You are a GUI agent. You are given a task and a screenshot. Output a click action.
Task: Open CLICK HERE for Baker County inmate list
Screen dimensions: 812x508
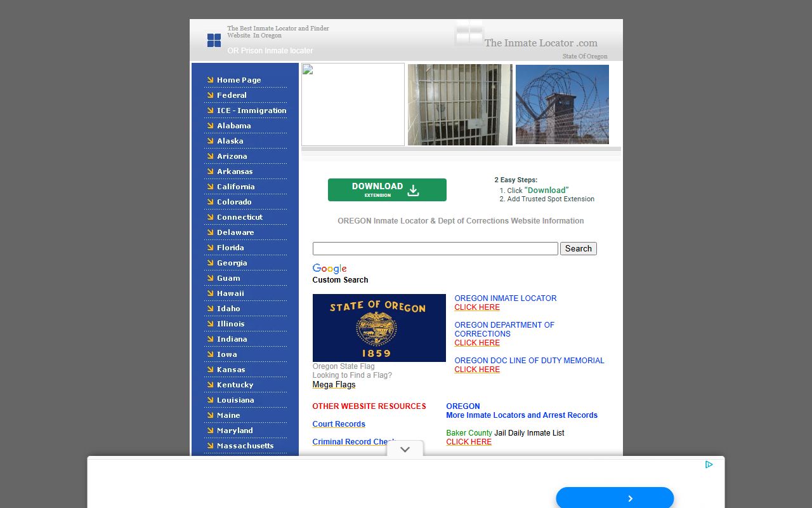pos(469,442)
